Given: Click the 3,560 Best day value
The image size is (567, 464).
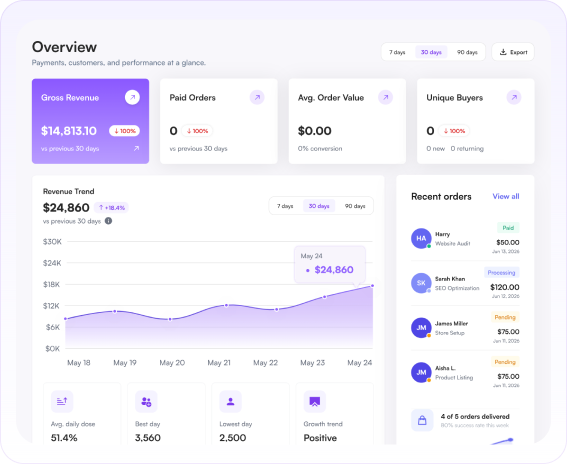Looking at the screenshot, I should 148,438.
